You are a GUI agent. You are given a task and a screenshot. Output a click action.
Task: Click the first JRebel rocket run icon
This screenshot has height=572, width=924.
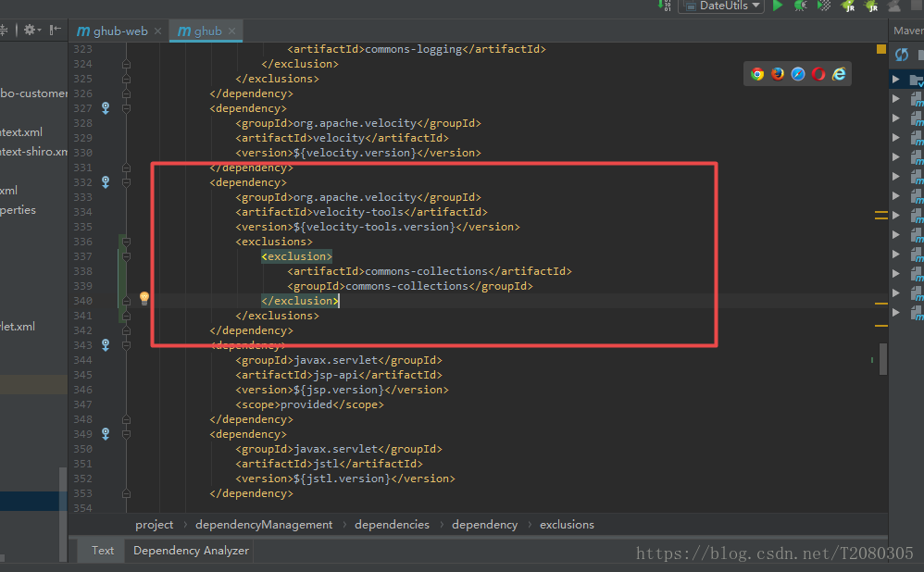848,6
